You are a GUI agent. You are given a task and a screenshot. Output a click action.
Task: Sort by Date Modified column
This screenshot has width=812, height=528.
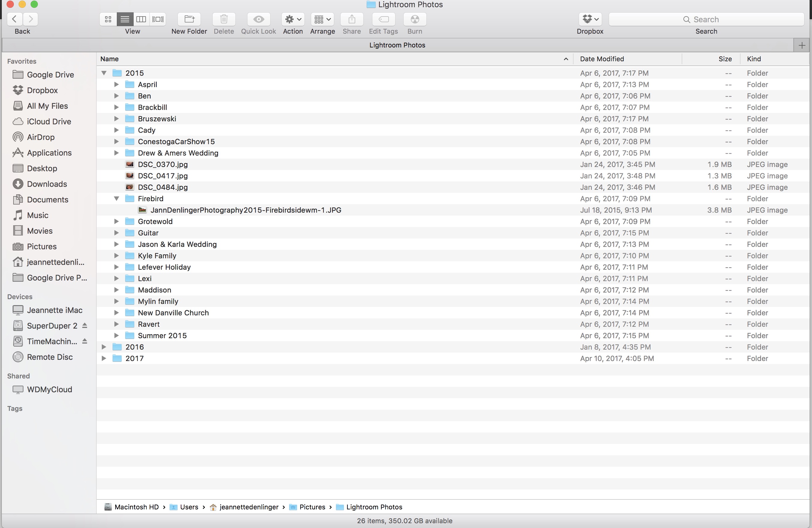coord(602,59)
